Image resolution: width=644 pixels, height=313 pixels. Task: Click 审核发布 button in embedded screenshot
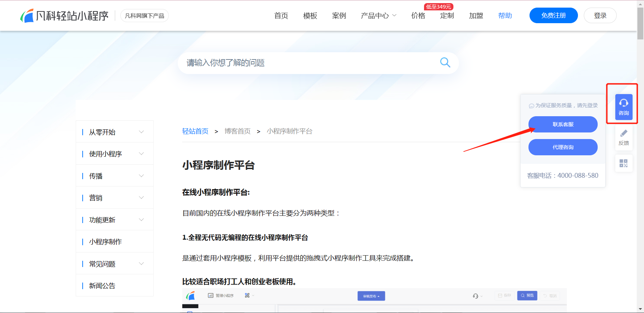[371, 296]
